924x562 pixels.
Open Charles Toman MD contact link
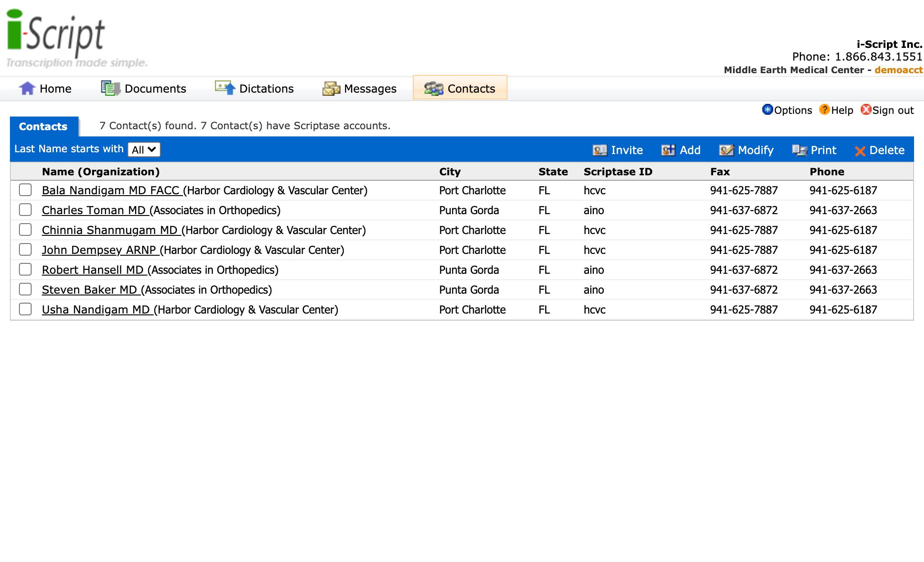(x=94, y=210)
